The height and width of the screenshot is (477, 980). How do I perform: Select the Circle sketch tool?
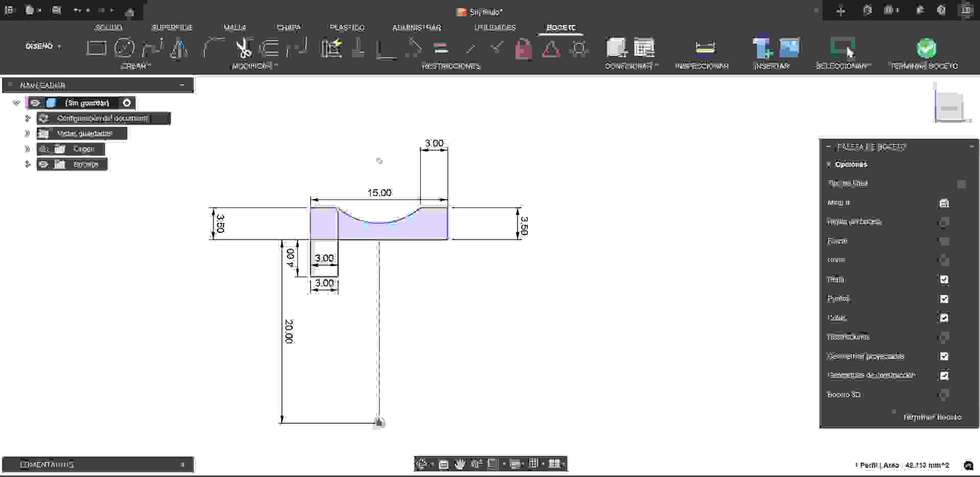[124, 48]
